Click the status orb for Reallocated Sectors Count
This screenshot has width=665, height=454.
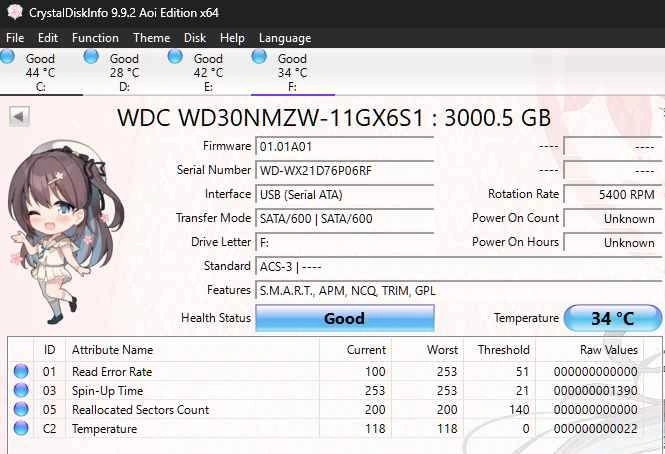21,409
